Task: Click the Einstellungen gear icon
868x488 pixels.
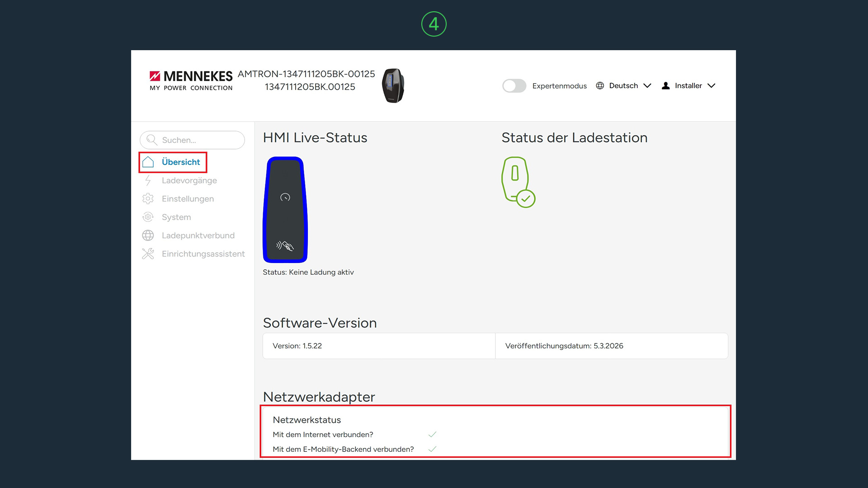Action: (x=148, y=199)
